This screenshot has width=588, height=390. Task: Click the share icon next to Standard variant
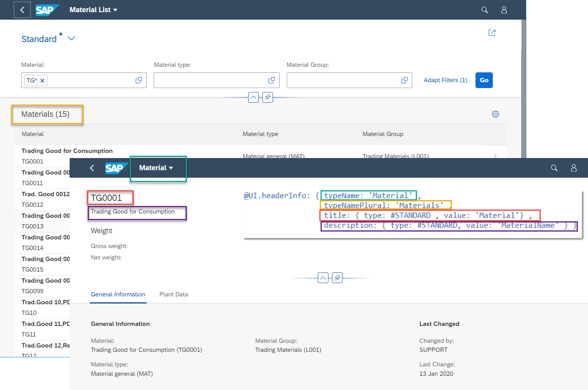click(x=492, y=33)
